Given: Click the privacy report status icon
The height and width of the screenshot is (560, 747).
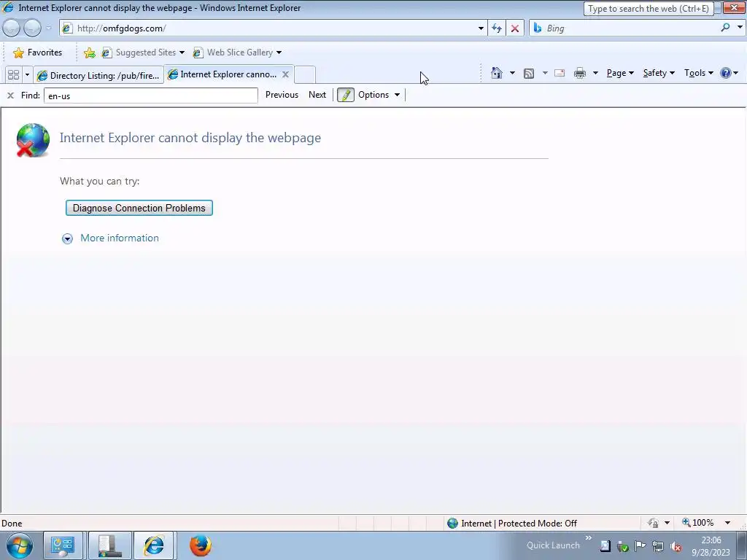Looking at the screenshot, I should 653,523.
